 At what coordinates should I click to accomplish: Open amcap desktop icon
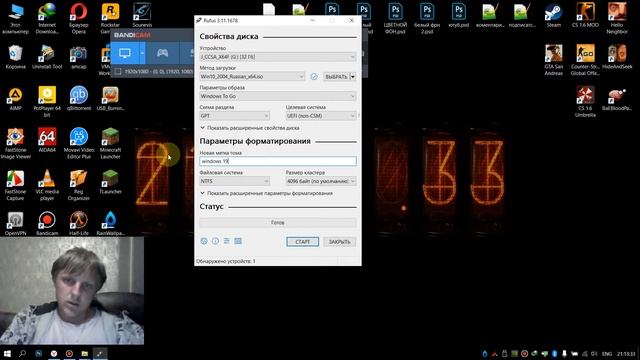(78, 57)
